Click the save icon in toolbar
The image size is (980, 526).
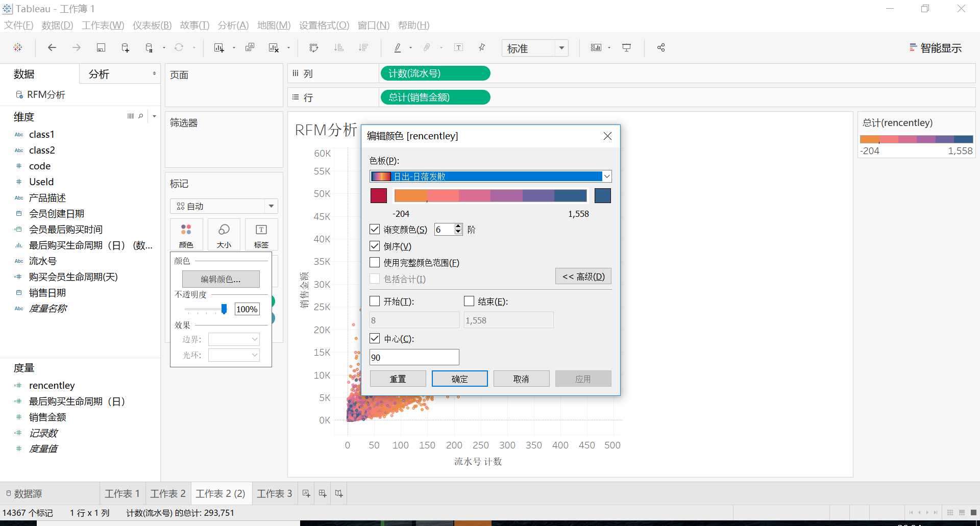[101, 47]
